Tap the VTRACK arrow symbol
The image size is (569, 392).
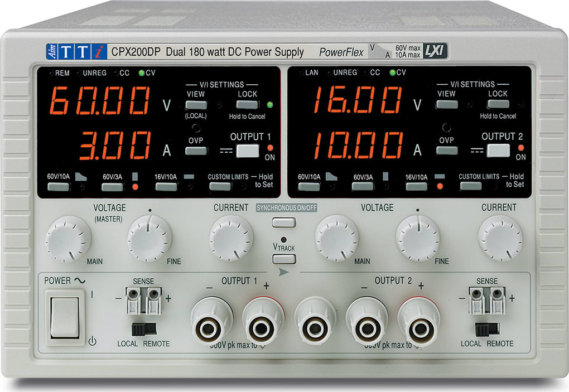pos(284,272)
